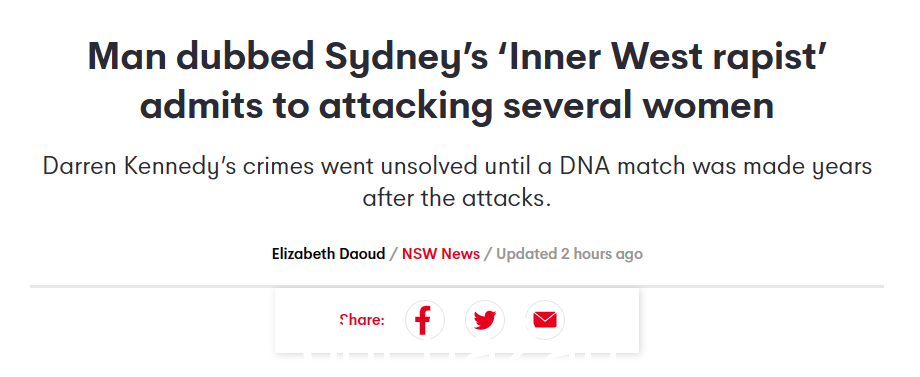The image size is (920, 377).
Task: Click the headline line 'admits to attacking several women'
Action: (457, 107)
